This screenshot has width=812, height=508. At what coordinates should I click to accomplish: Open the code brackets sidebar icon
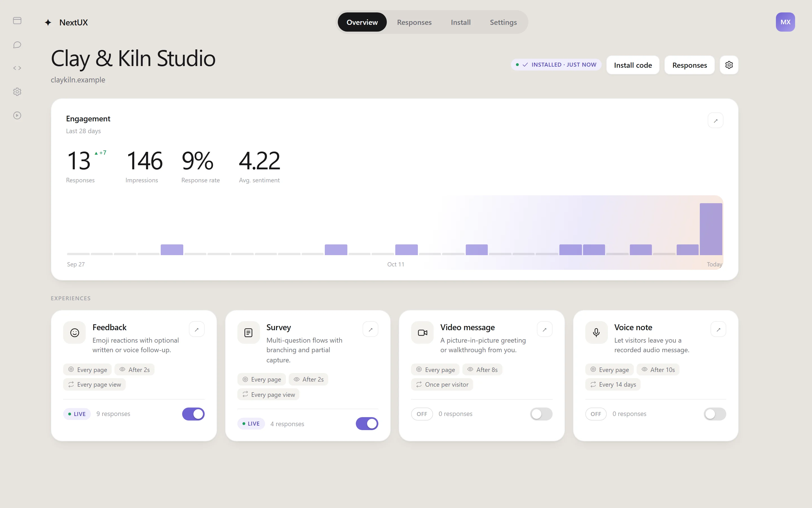click(17, 68)
